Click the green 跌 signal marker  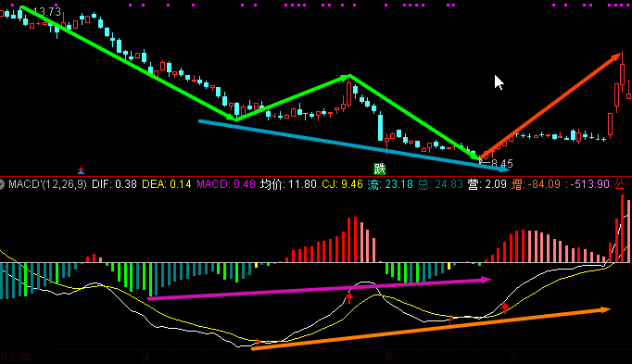point(380,169)
